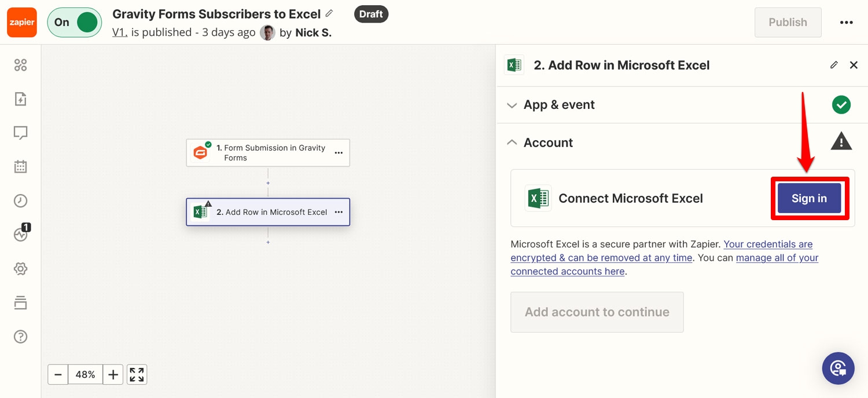Open Gravity Forms step three-dot menu
Image resolution: width=868 pixels, height=398 pixels.
pyautogui.click(x=339, y=153)
